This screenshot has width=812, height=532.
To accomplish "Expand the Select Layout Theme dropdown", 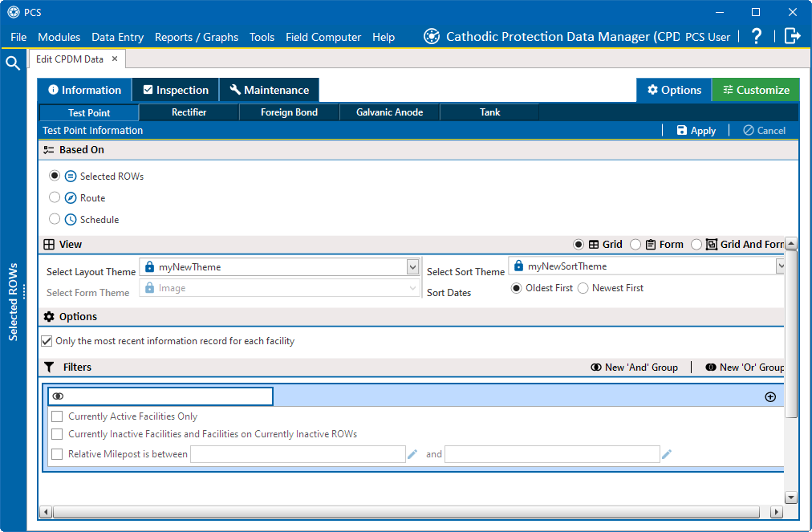I will point(412,266).
